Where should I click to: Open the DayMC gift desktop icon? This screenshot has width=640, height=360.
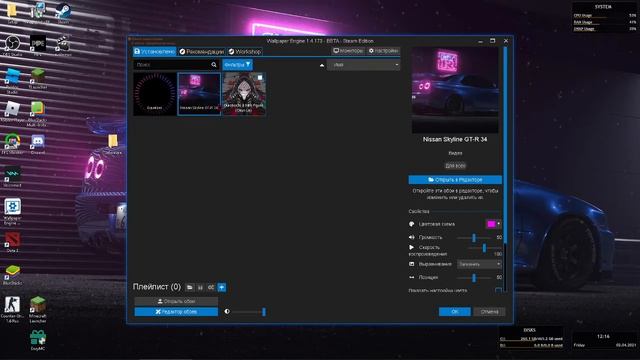[x=38, y=340]
